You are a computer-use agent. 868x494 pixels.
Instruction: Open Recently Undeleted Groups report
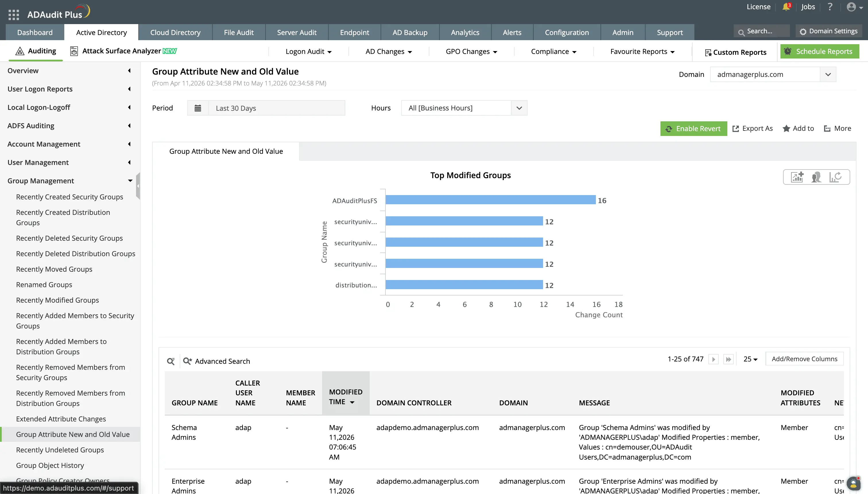click(60, 450)
